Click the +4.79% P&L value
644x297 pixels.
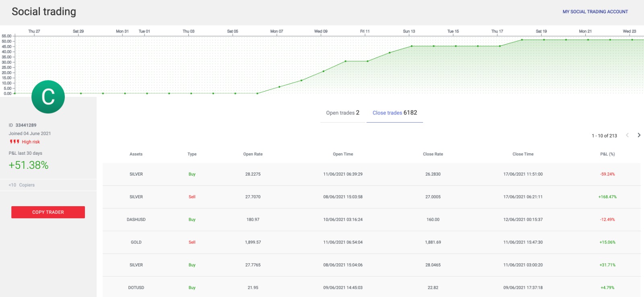click(x=607, y=288)
